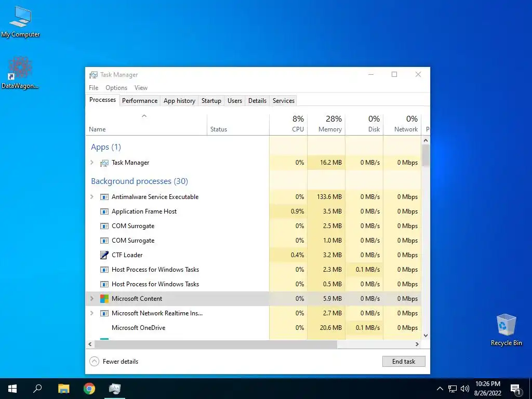
Task: Collapse view with Fewer details
Action: pyautogui.click(x=114, y=362)
